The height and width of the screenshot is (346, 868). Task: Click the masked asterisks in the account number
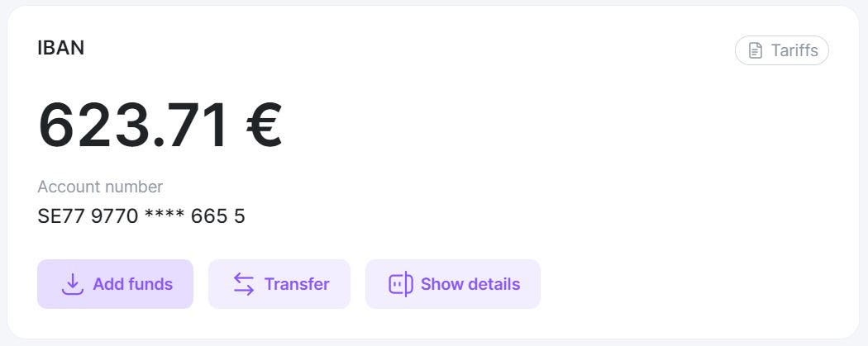tap(165, 215)
